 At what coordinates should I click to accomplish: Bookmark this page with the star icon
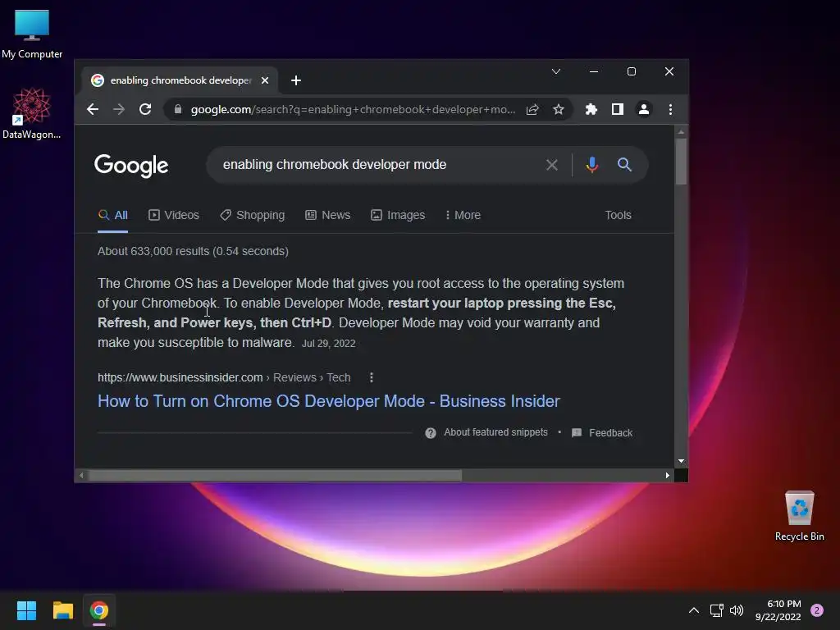point(558,109)
